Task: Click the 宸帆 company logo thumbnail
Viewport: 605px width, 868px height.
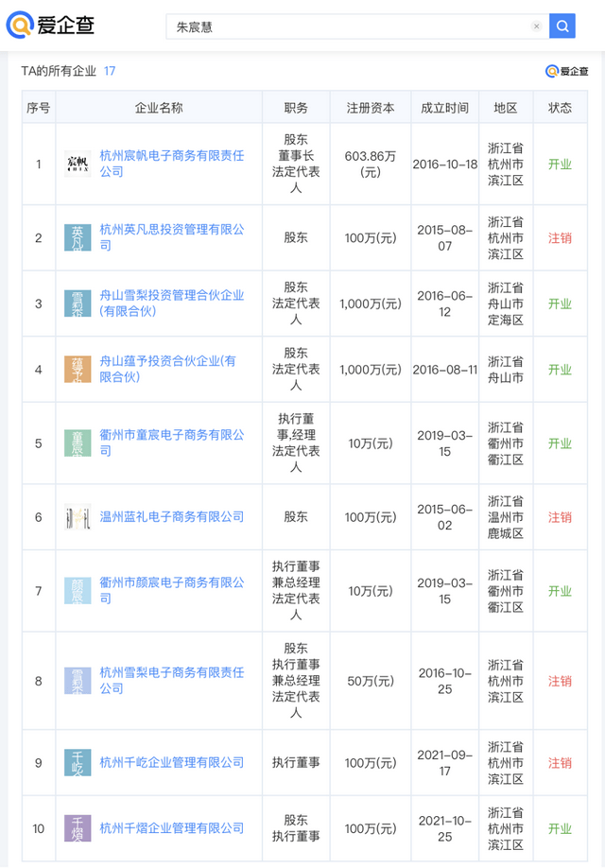Action: 78,165
